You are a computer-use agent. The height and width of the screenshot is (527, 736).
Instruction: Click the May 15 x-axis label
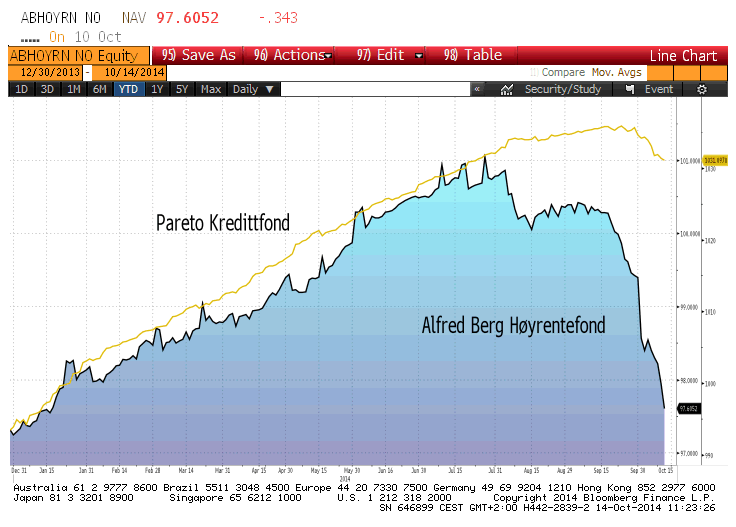pos(319,470)
